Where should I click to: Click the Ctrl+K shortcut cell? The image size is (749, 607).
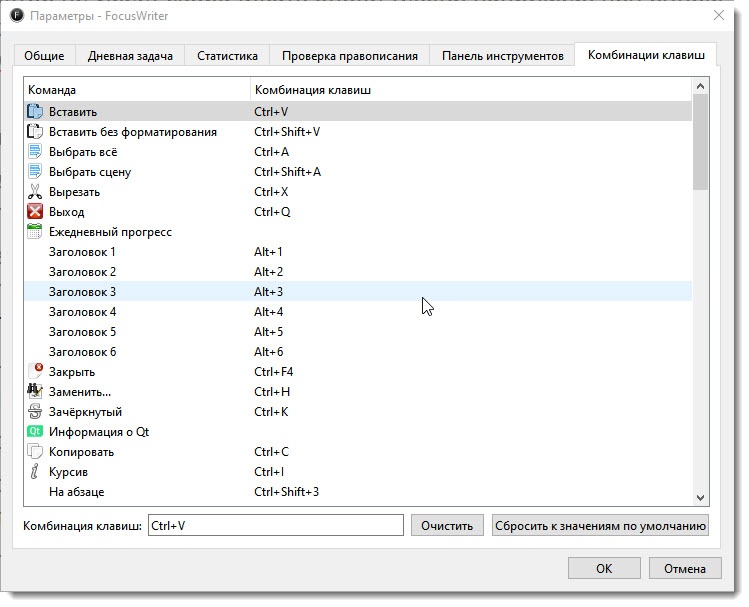coord(271,412)
